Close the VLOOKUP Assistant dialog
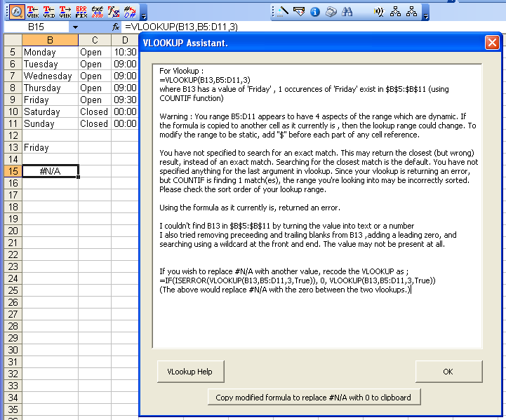 click(x=492, y=43)
